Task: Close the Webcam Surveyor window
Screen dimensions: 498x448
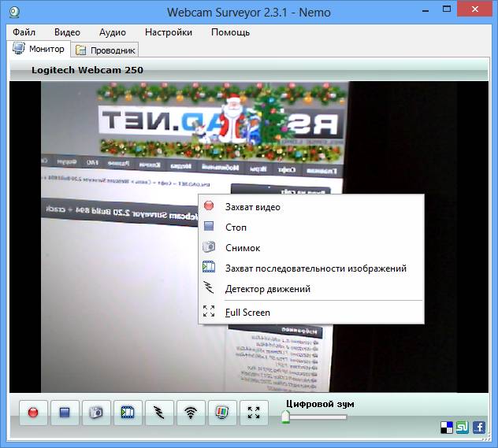Action: [475, 9]
